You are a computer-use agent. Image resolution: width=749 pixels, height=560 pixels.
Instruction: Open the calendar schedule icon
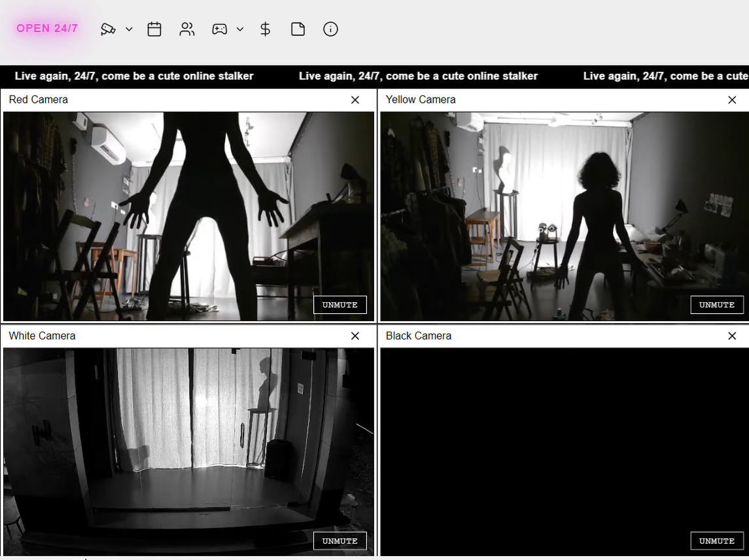[x=154, y=29]
